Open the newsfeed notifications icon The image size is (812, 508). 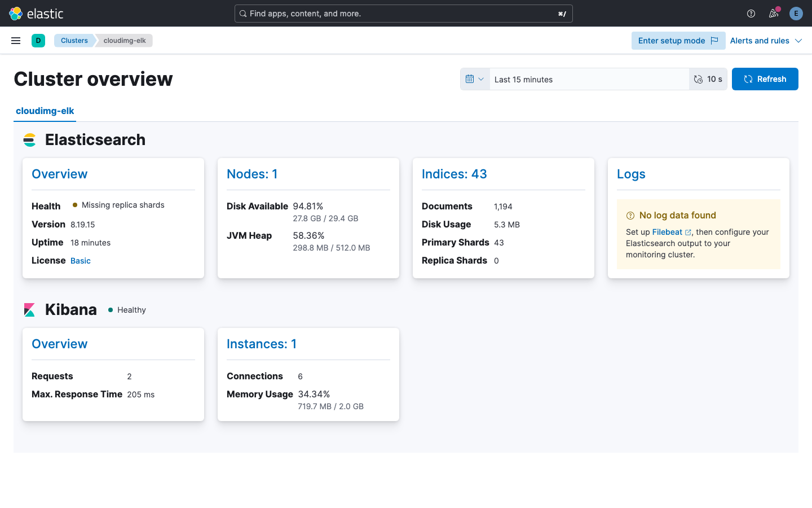click(x=774, y=14)
